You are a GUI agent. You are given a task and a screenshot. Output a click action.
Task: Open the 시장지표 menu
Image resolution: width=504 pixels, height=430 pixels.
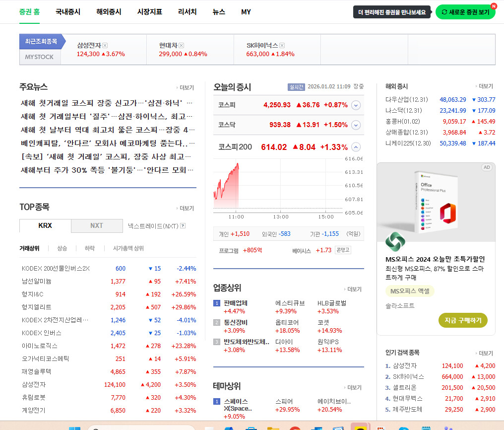point(149,12)
